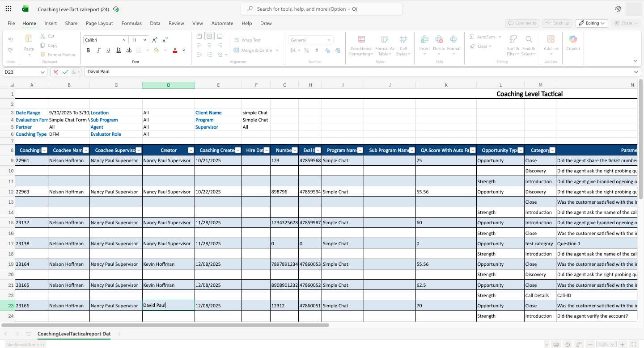This screenshot has height=348, width=644.
Task: Expand the Calibri font name dropdown
Action: pyautogui.click(x=124, y=40)
